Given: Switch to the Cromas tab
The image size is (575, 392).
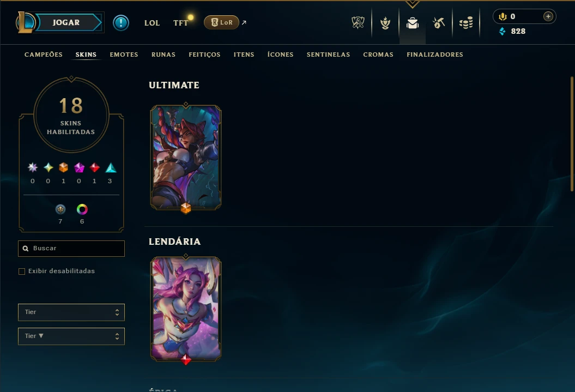Looking at the screenshot, I should click(378, 55).
